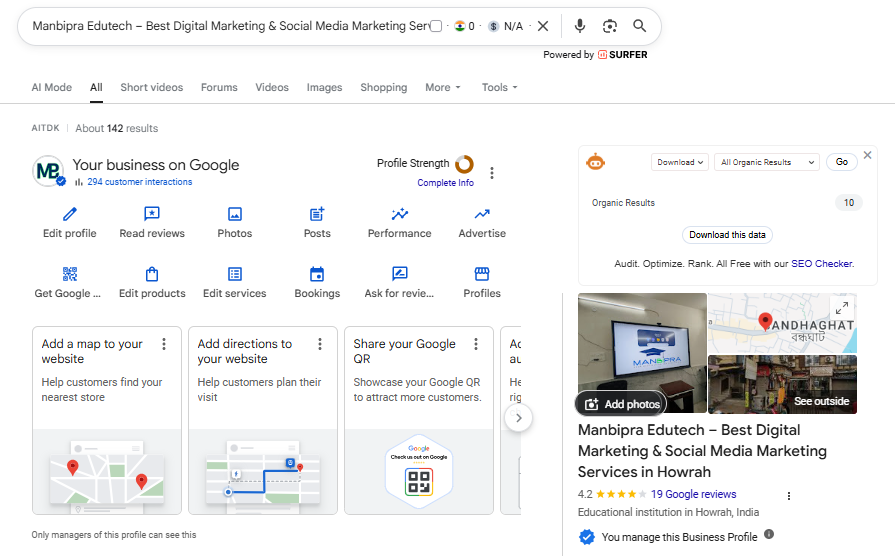Screen dimensions: 895x556
Task: Open the Share your Google QR card
Action: pos(418,420)
